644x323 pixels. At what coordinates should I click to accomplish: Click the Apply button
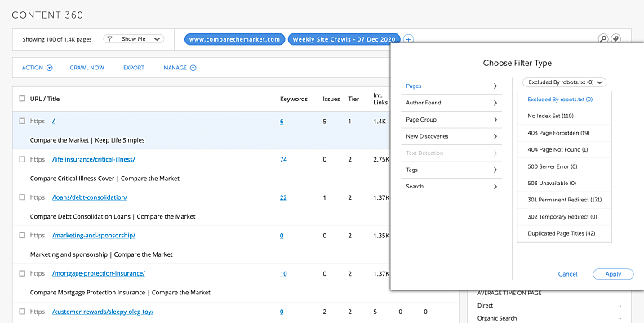tap(613, 274)
